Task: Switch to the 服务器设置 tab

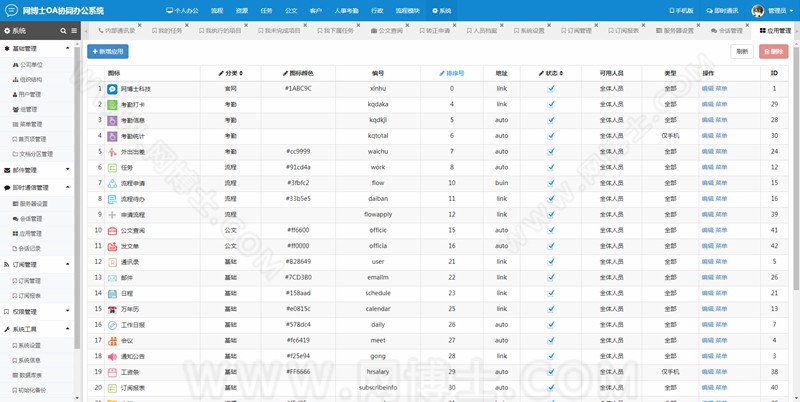Action: point(676,31)
